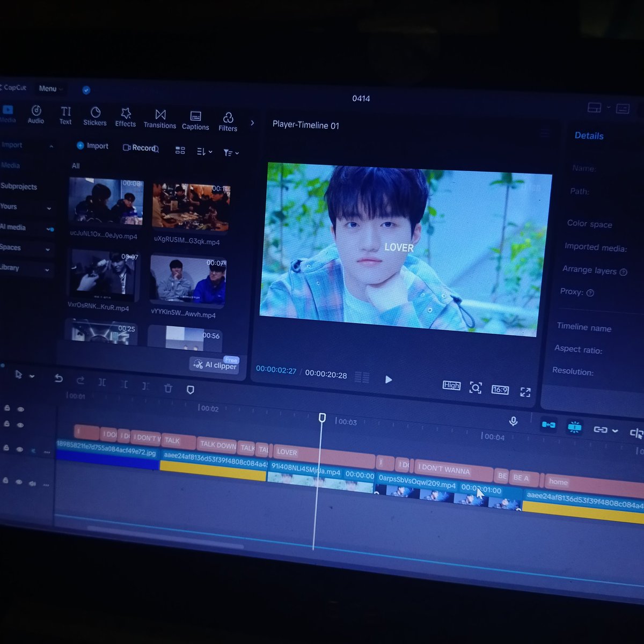Collapse the Import section in the sidebar
The image size is (644, 644).
[x=52, y=146]
